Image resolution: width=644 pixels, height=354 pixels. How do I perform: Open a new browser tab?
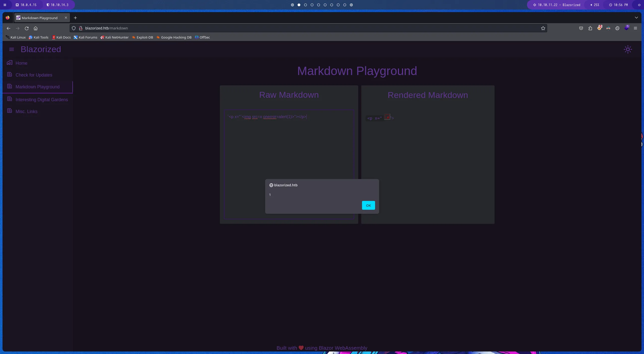pyautogui.click(x=75, y=18)
